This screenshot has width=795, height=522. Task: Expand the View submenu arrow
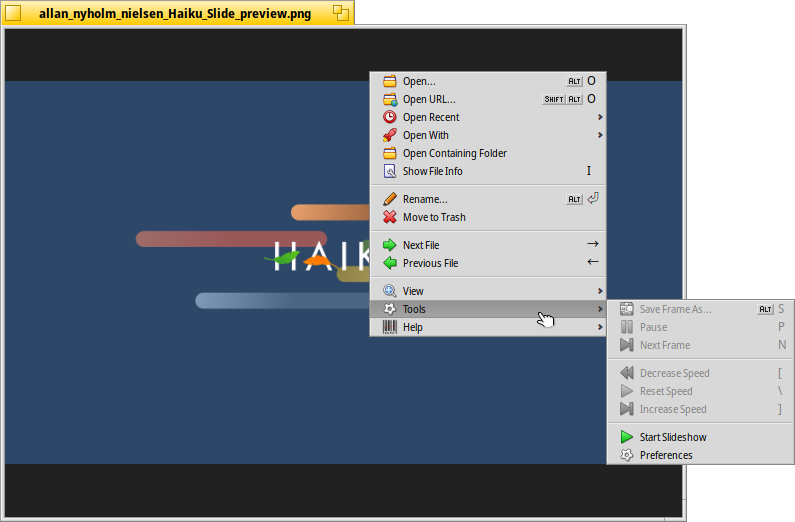pyautogui.click(x=600, y=291)
